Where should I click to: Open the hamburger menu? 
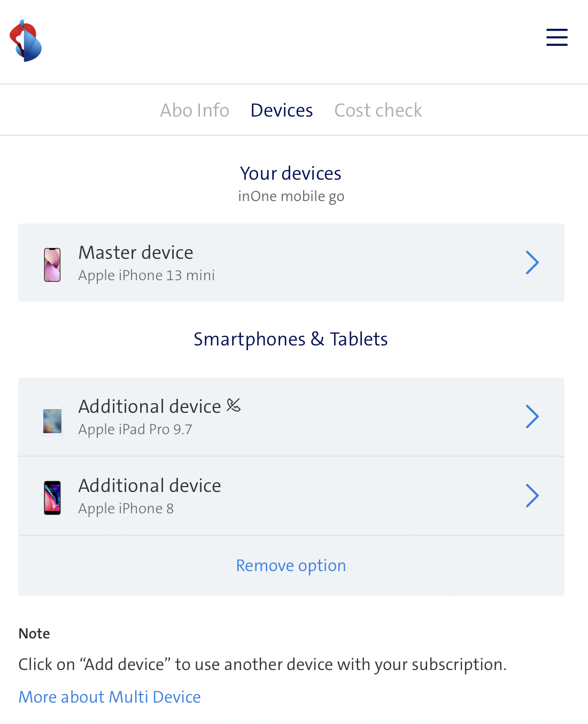pyautogui.click(x=556, y=37)
